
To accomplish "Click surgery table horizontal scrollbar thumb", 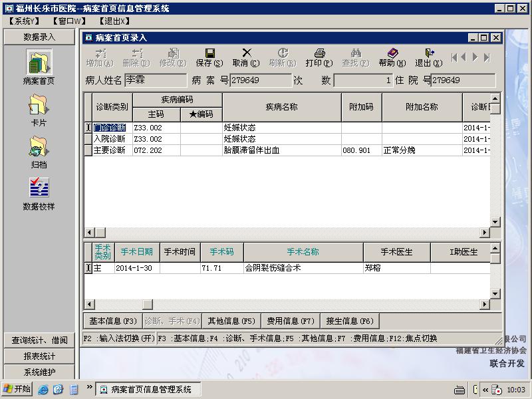I will (147, 305).
